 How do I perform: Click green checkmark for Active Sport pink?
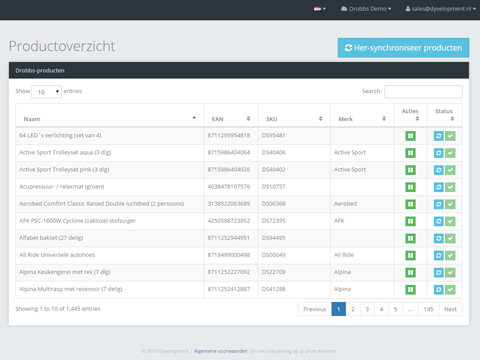pos(450,170)
